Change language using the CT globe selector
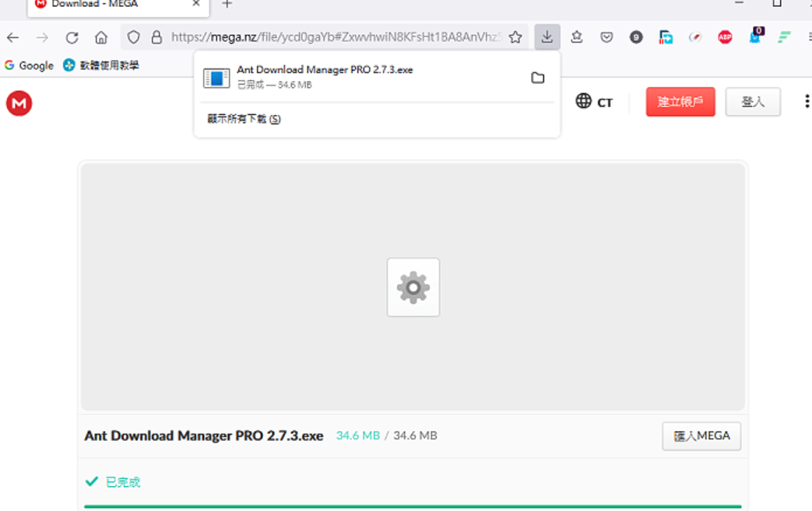The image size is (812, 511). click(x=594, y=101)
